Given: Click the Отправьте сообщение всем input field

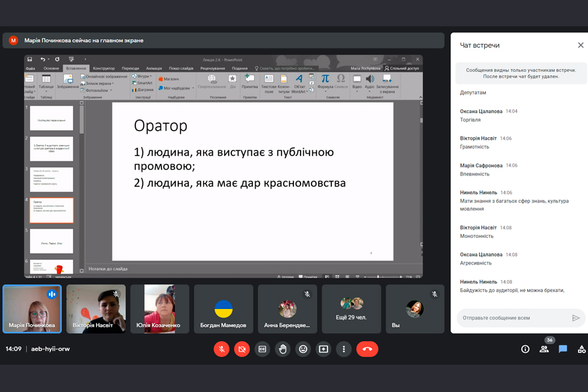Looking at the screenshot, I should (513, 318).
